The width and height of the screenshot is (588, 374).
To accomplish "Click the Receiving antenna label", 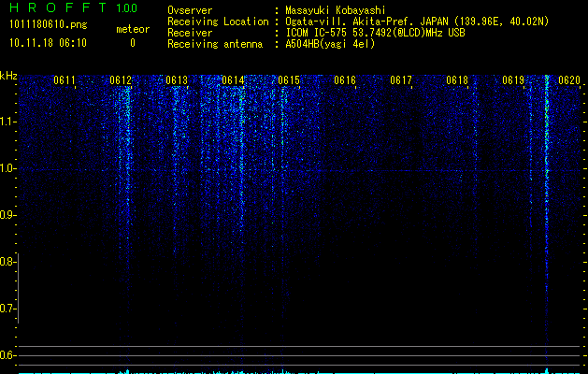I will pyautogui.click(x=215, y=44).
